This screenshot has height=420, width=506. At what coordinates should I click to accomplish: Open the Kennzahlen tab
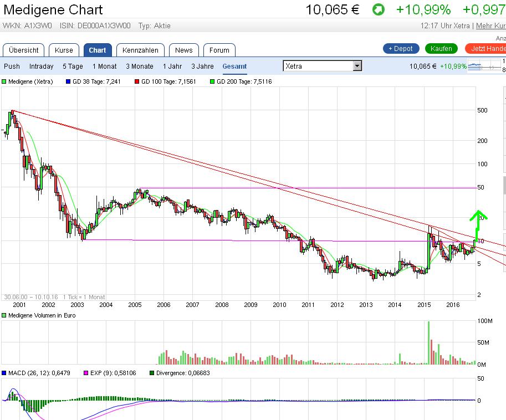[140, 50]
